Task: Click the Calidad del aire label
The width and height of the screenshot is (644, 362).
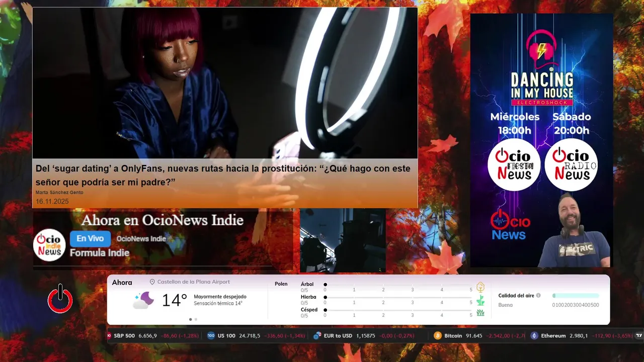Action: point(516,296)
